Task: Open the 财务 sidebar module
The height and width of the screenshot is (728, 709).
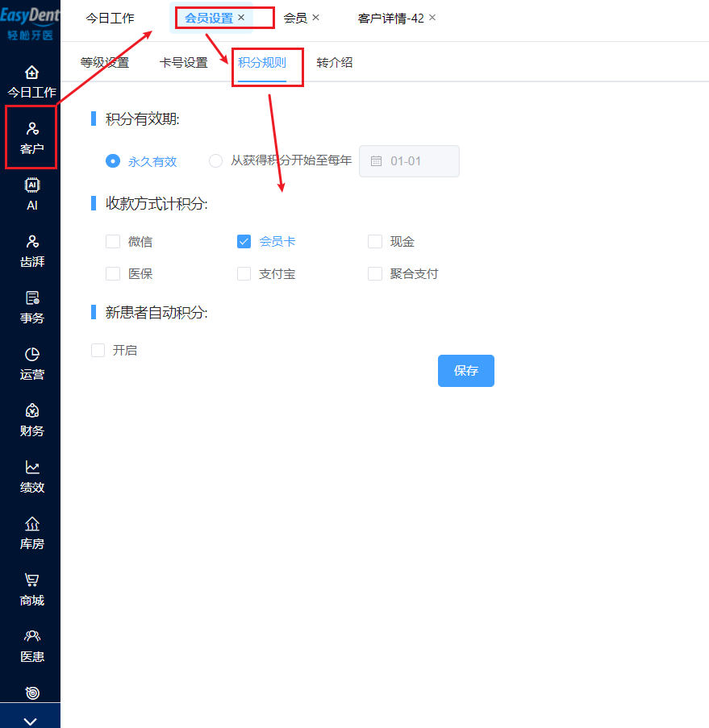Action: tap(31, 421)
